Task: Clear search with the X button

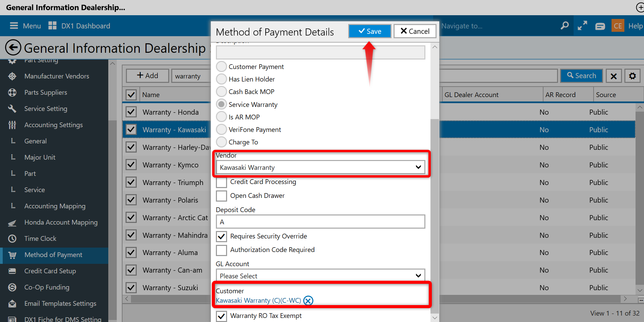Action: pos(614,76)
